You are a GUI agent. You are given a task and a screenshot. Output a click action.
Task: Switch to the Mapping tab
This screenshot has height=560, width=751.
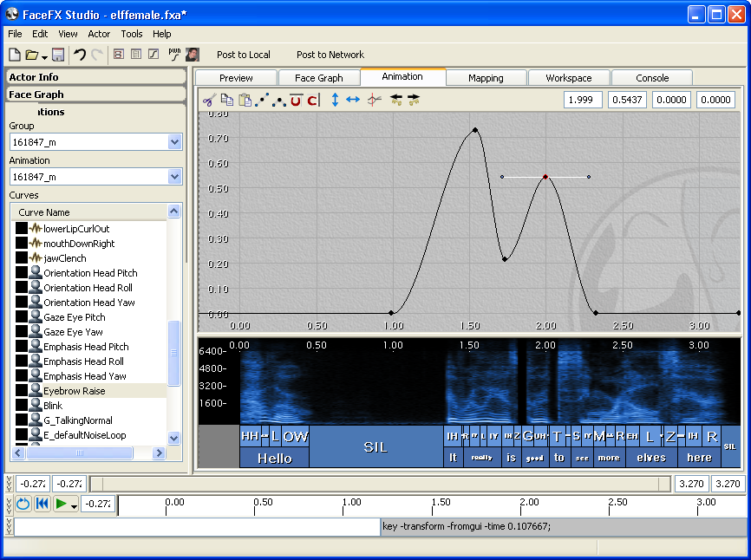click(x=486, y=78)
